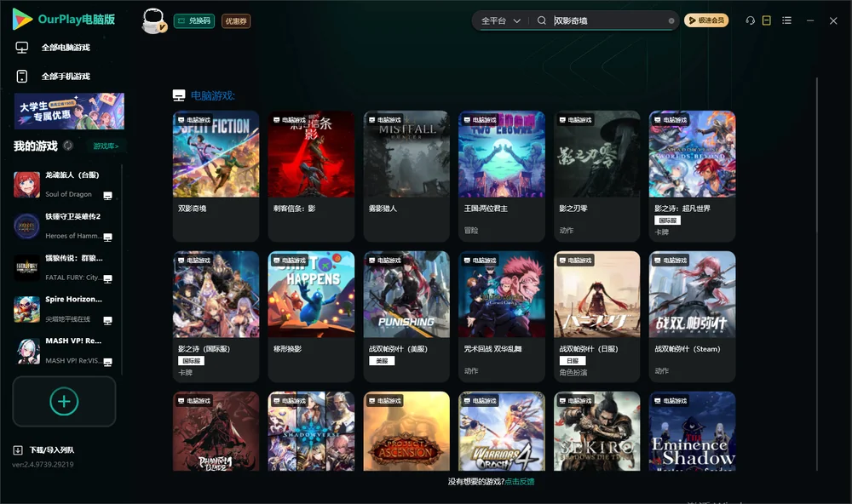Viewport: 852px width, 504px height.
Task: Open the list menu icon in title bar
Action: [x=786, y=20]
